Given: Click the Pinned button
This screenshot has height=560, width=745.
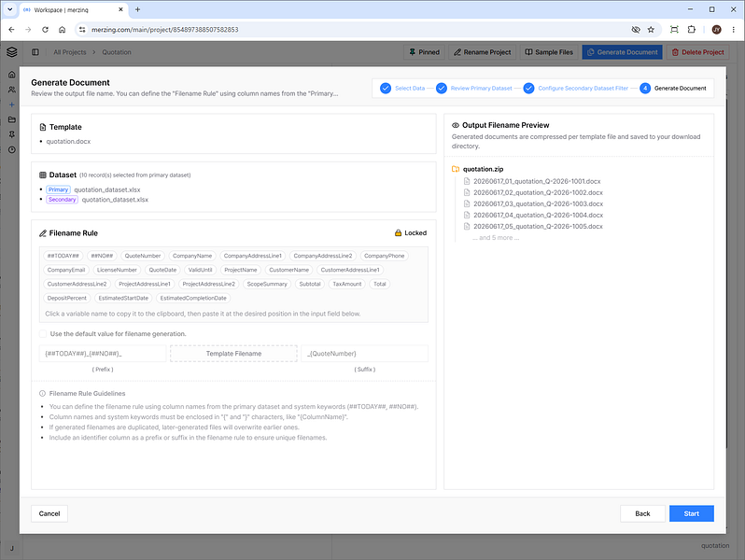Looking at the screenshot, I should (x=424, y=52).
